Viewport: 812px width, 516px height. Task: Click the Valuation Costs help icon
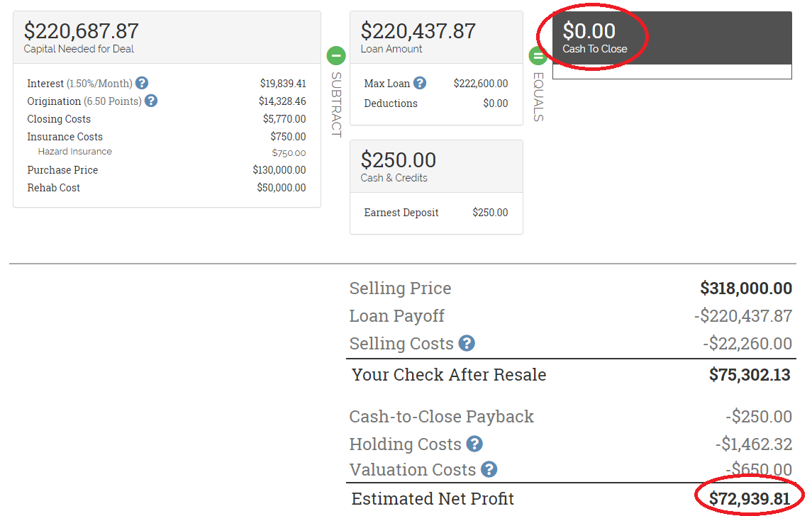(489, 469)
